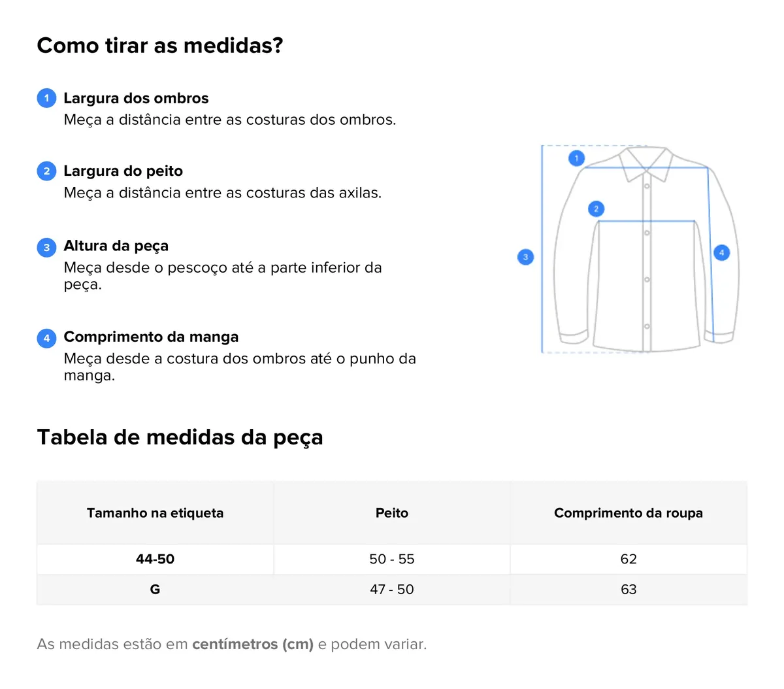Click marker 3 on the shirt diagram
The width and height of the screenshot is (784, 689).
coord(526,257)
